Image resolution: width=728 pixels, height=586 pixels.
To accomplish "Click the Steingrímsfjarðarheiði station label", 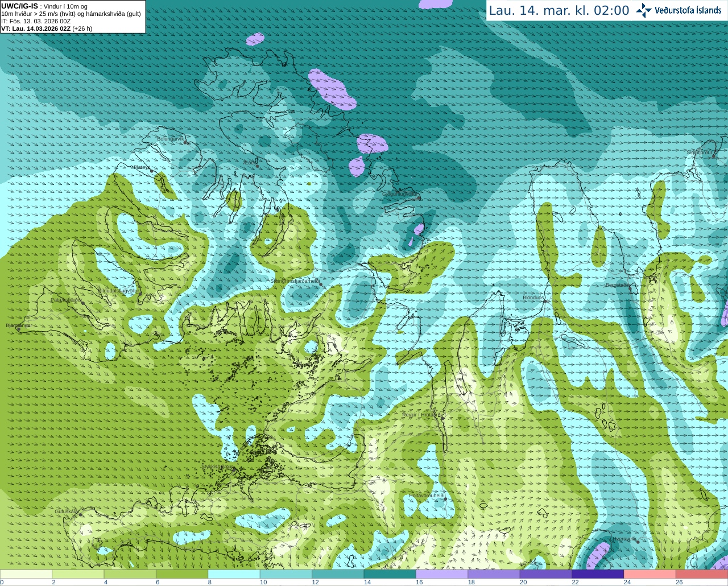I will coord(295,281).
